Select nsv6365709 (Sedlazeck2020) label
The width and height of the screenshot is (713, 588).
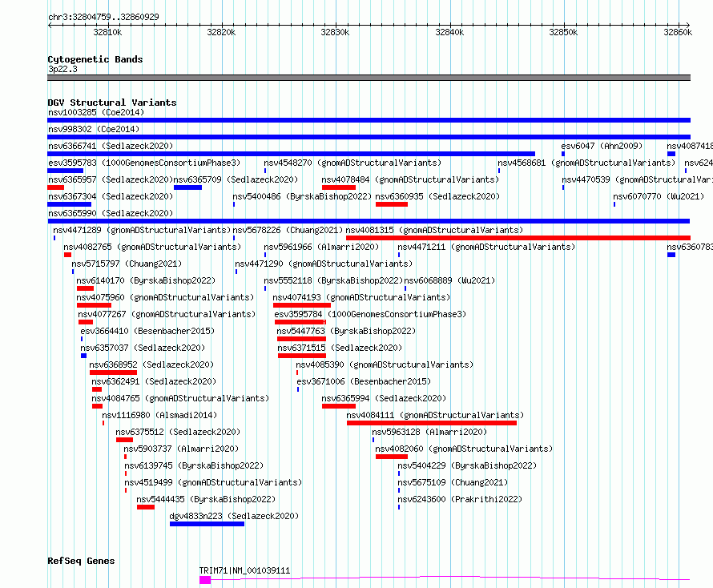(236, 179)
